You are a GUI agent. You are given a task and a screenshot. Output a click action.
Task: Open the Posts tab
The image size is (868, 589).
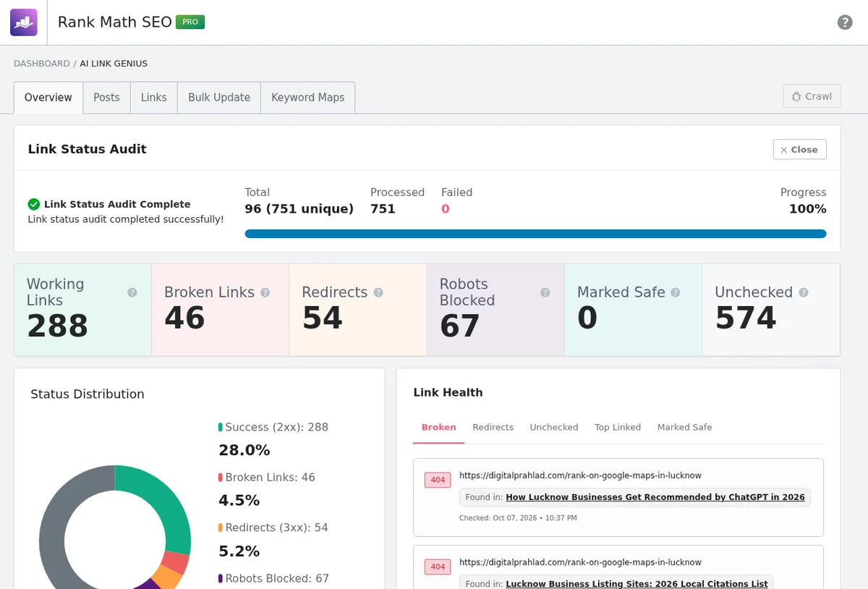(106, 98)
